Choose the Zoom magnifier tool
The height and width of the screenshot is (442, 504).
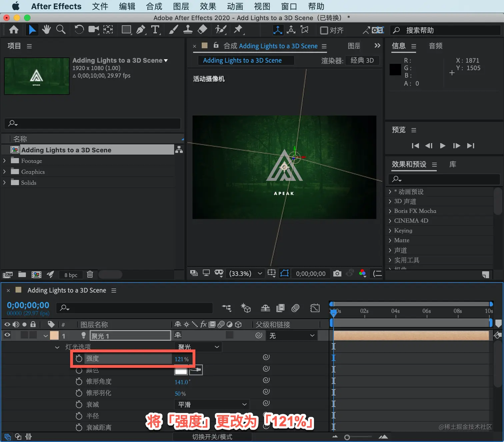pos(61,30)
